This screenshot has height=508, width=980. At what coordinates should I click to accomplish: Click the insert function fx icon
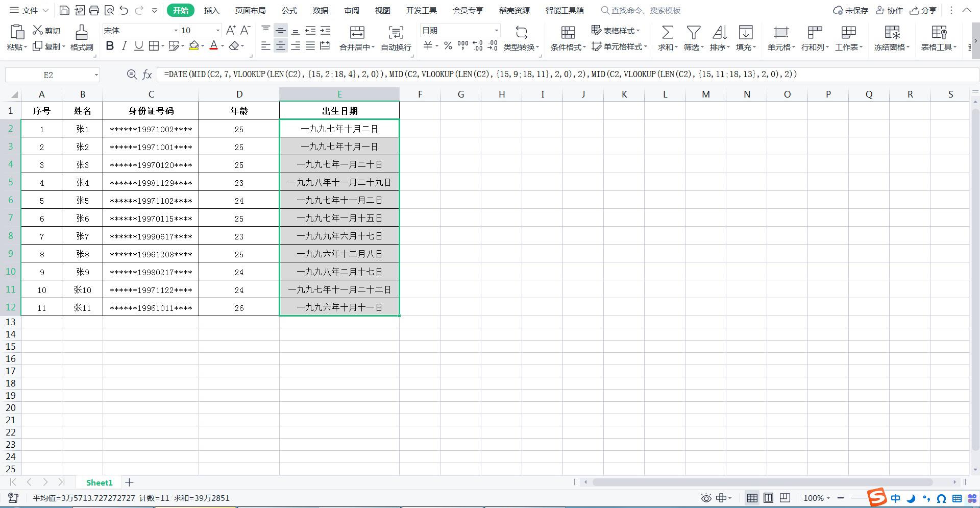coord(147,75)
